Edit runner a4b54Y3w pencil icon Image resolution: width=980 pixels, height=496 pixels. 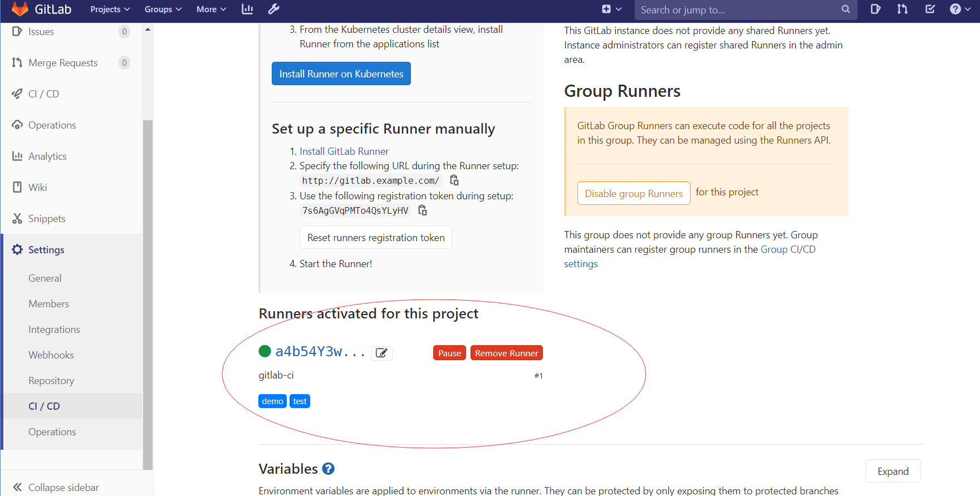pyautogui.click(x=381, y=353)
